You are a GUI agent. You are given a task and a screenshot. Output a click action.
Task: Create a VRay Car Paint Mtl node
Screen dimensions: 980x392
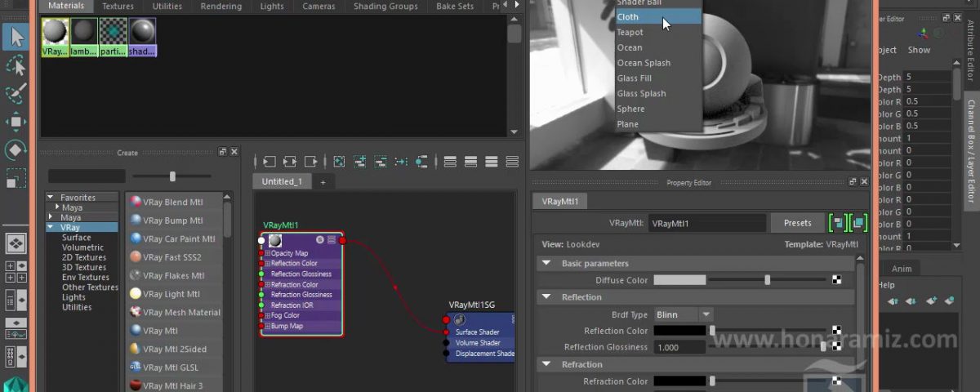coord(174,238)
